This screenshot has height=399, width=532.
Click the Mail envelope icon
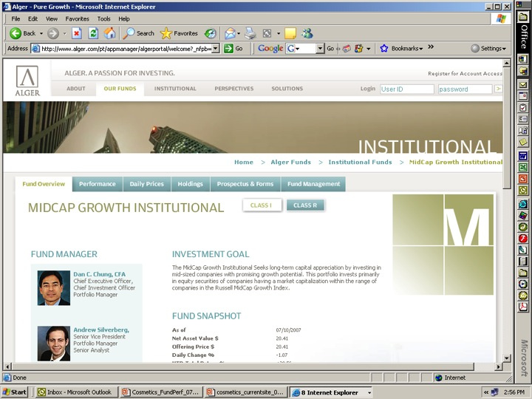click(x=230, y=33)
